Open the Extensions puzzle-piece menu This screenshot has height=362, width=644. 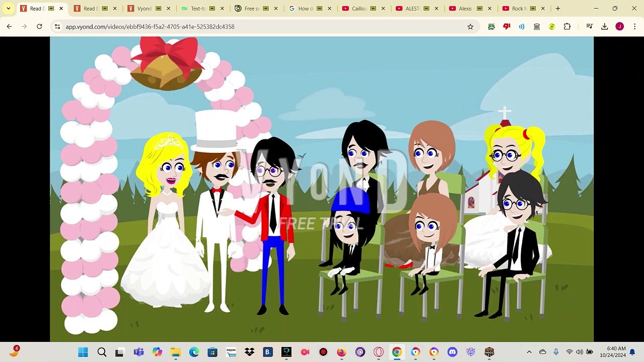pos(567,27)
